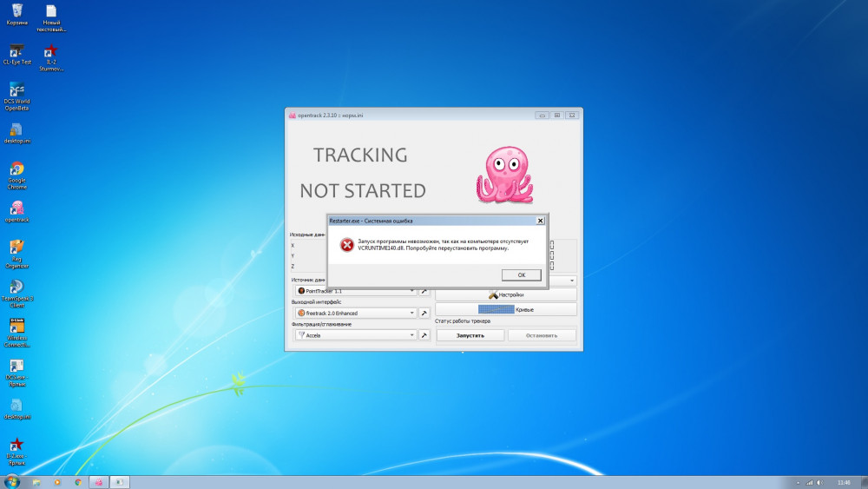This screenshot has width=868, height=489.
Task: Click the hammer icon next to PointTracker
Action: pyautogui.click(x=424, y=291)
